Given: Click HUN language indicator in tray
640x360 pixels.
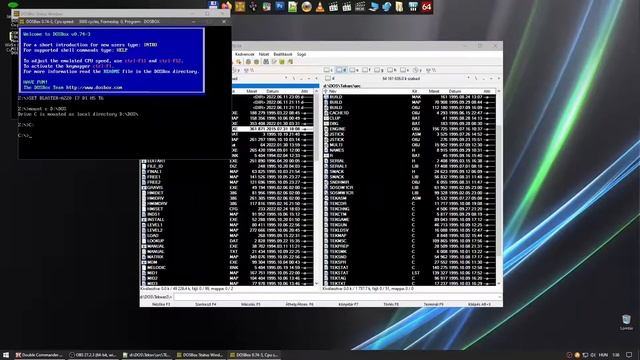Looking at the screenshot, I should (603, 355).
